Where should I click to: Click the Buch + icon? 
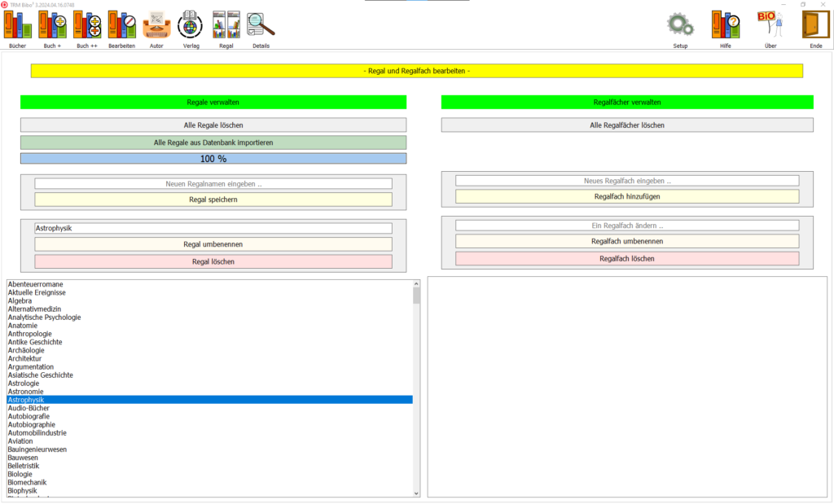(x=52, y=25)
